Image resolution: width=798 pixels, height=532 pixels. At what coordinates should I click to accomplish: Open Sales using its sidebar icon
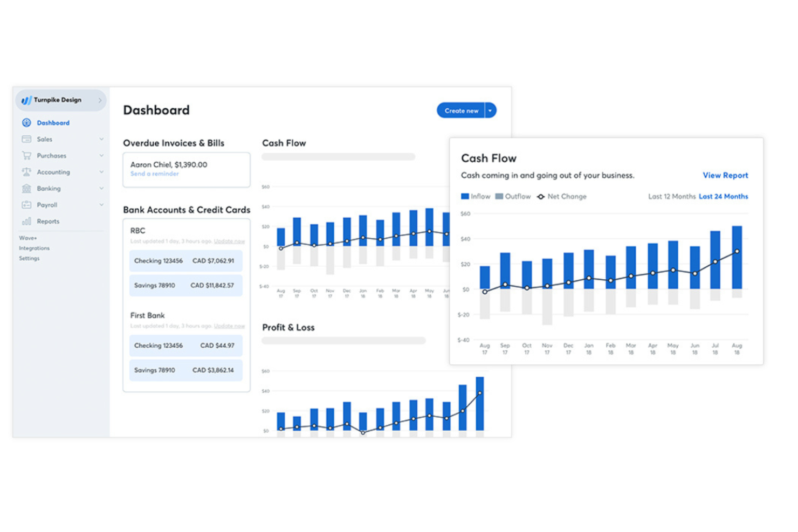point(26,139)
